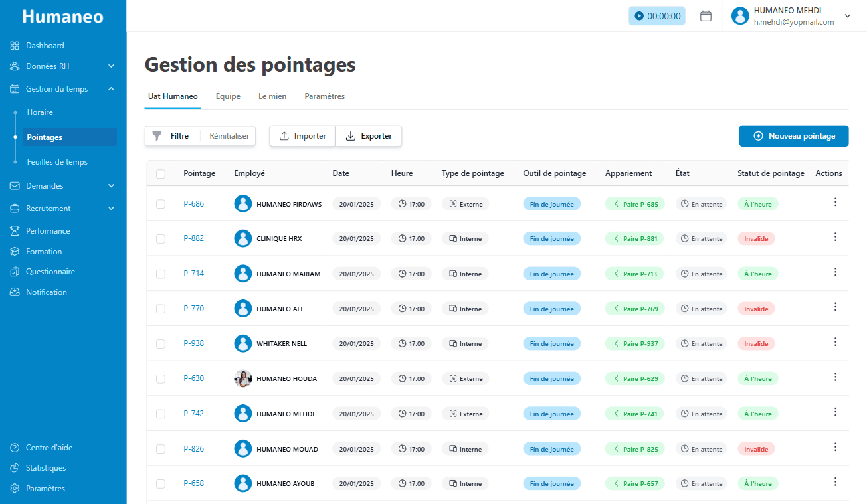Click the Exporter download icon
This screenshot has height=504, width=867.
(x=351, y=135)
